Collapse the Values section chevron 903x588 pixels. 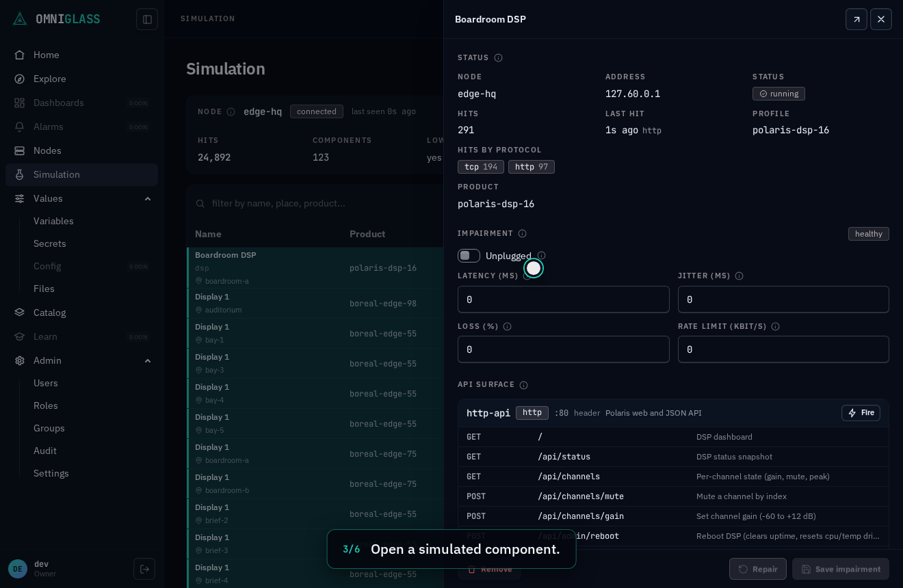pos(148,198)
